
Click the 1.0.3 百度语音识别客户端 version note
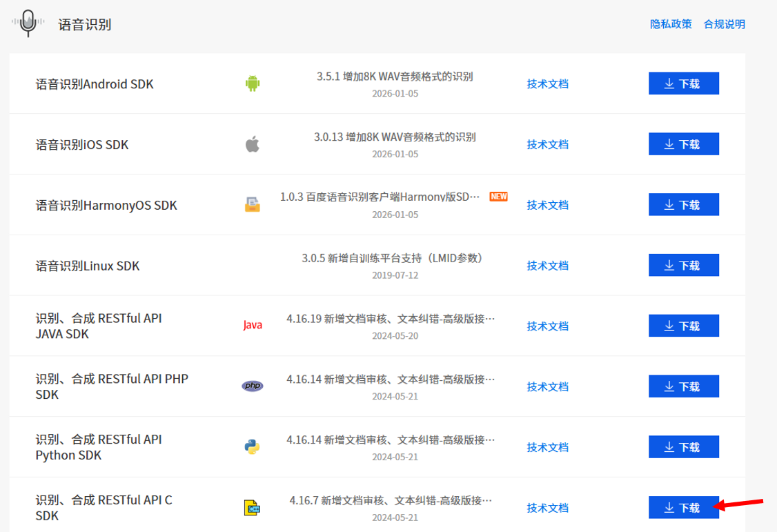point(380,197)
